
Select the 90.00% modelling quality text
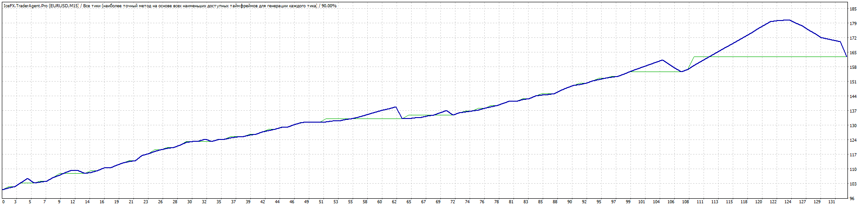329,6
